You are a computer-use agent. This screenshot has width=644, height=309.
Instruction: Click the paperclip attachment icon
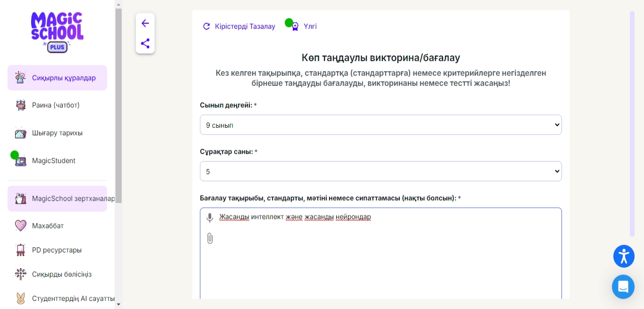pyautogui.click(x=210, y=238)
